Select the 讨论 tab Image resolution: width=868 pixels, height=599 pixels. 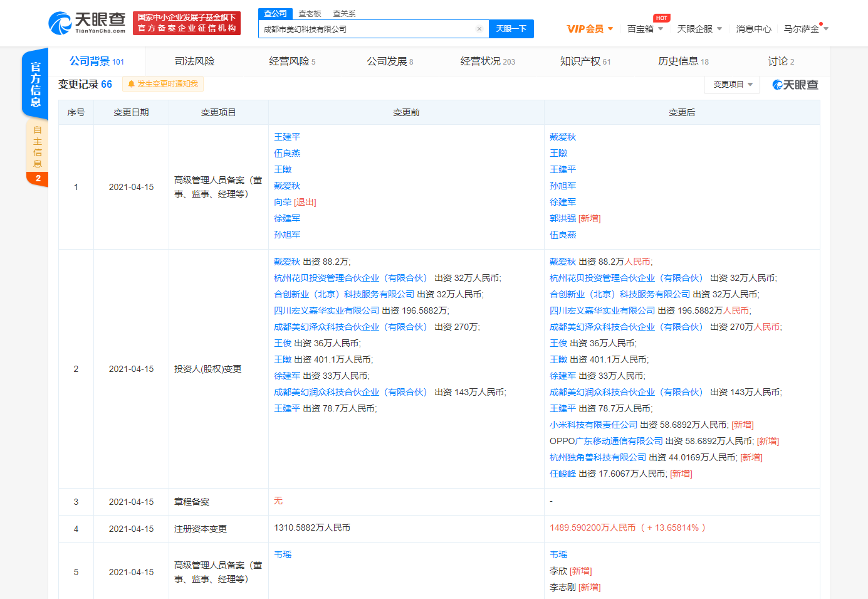[781, 61]
